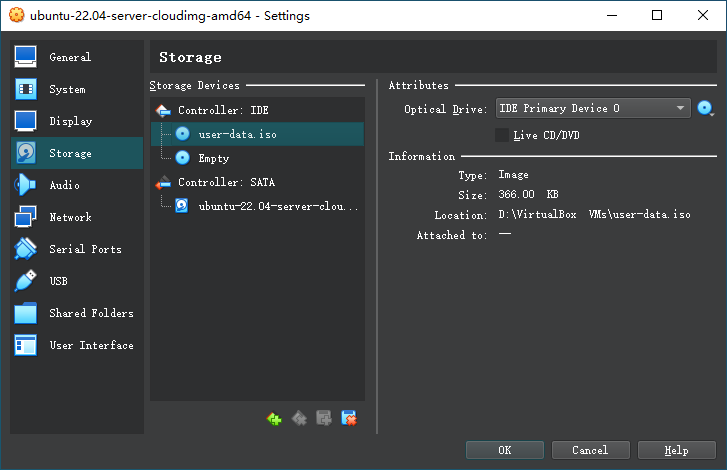Switch to the User Interface page
The height and width of the screenshot is (470, 727).
tap(77, 345)
